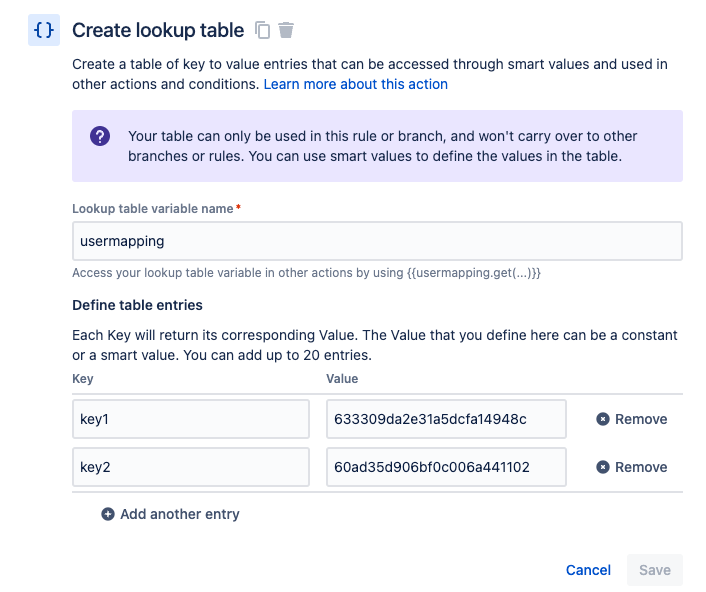Click the Remove label for the key1 entry
The height and width of the screenshot is (592, 706).
641,420
